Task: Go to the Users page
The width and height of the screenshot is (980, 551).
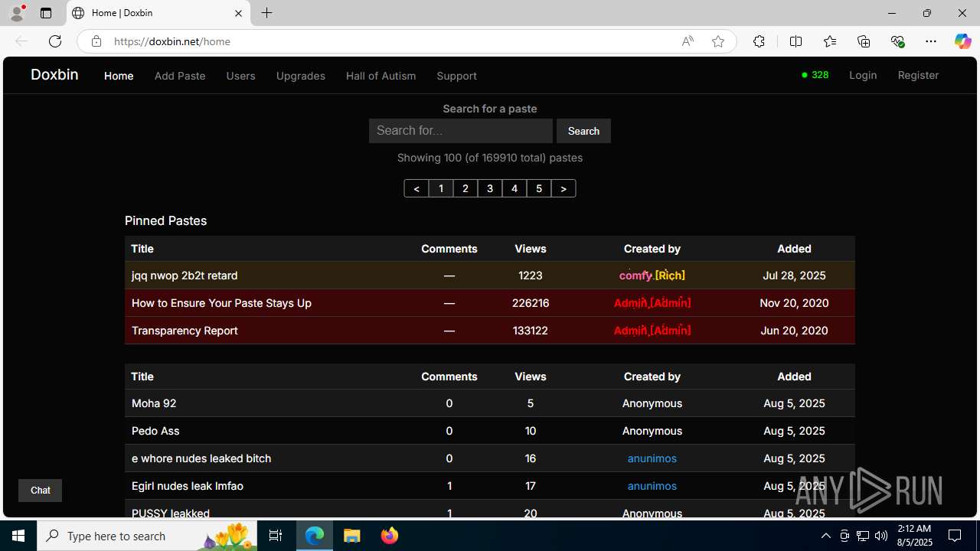Action: 240,76
